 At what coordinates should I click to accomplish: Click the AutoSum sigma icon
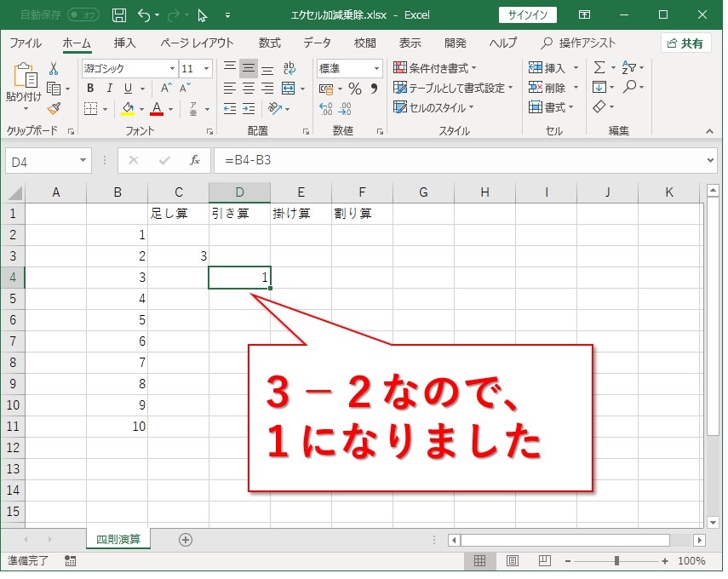tap(599, 68)
